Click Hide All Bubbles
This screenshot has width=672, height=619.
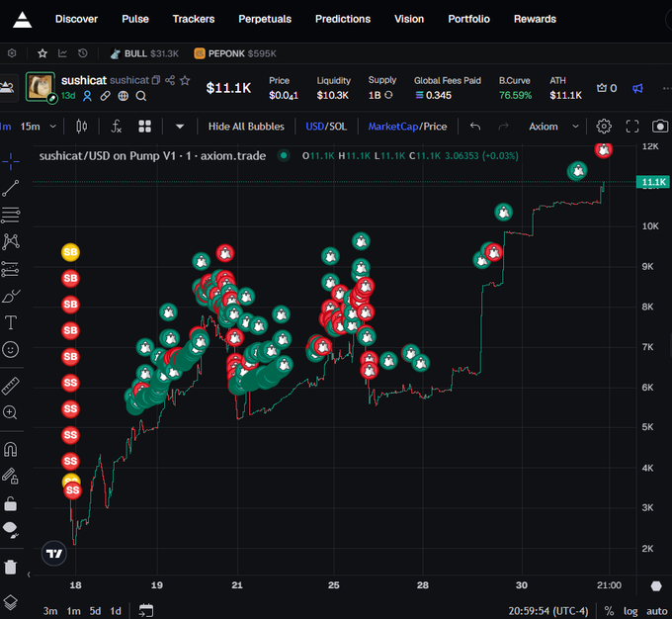[x=246, y=127]
